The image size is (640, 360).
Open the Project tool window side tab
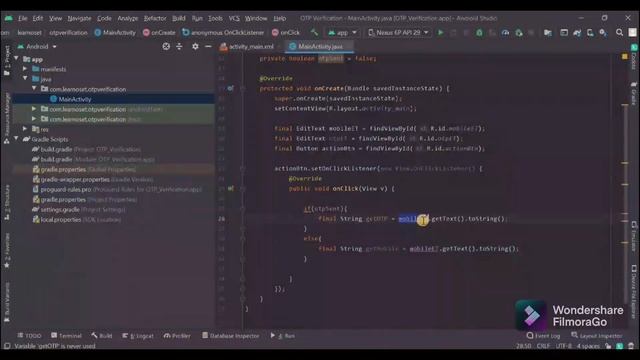[7, 60]
